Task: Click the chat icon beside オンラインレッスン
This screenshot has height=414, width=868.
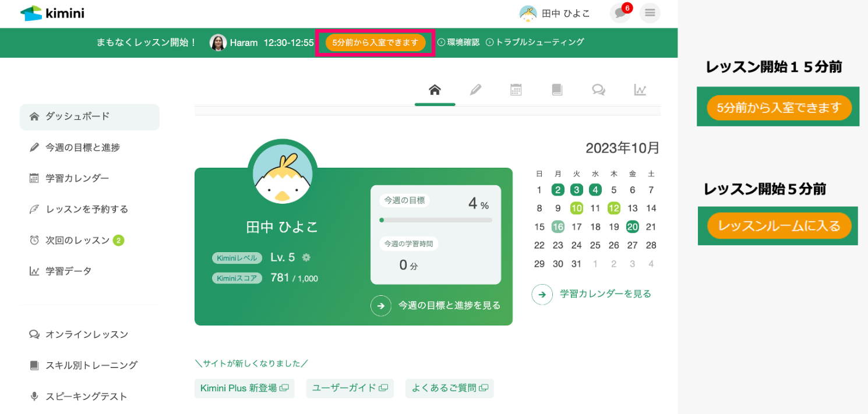Action: point(34,334)
